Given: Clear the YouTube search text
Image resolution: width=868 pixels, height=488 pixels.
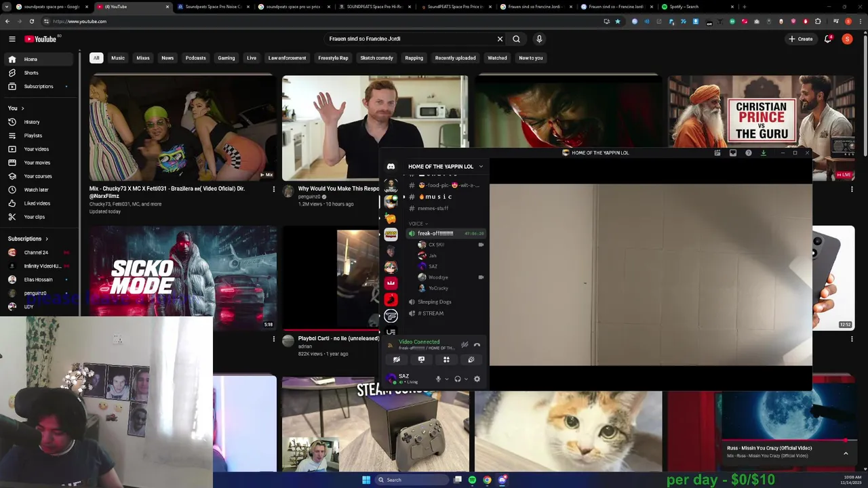Looking at the screenshot, I should (x=500, y=39).
